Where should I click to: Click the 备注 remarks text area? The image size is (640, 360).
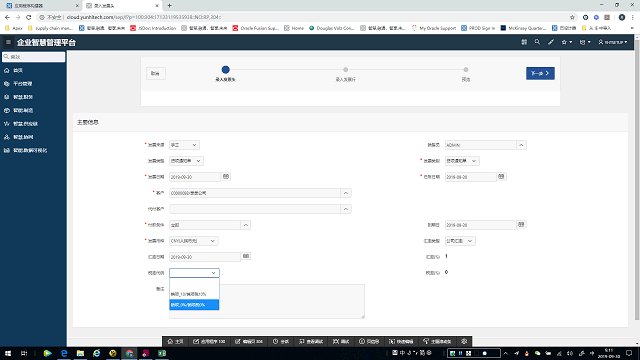(267, 301)
